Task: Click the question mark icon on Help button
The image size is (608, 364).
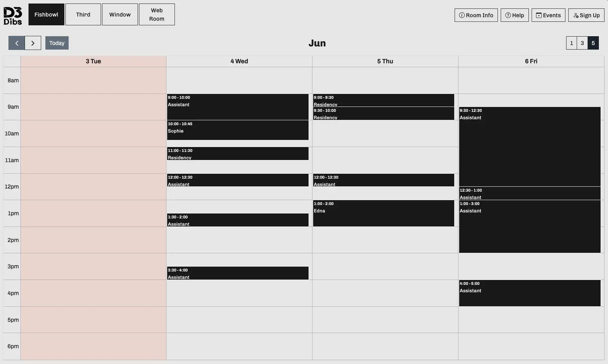Action: coord(508,15)
